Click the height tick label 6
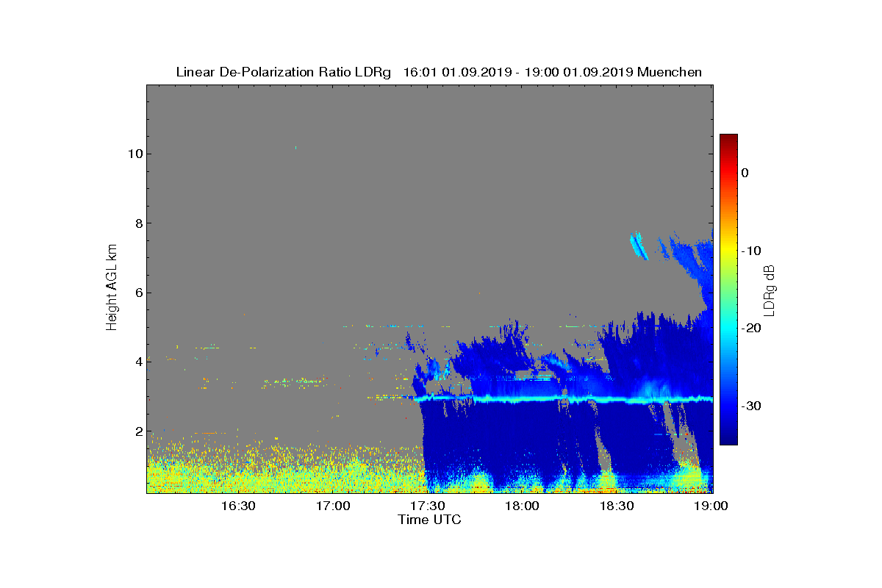 pyautogui.click(x=138, y=293)
